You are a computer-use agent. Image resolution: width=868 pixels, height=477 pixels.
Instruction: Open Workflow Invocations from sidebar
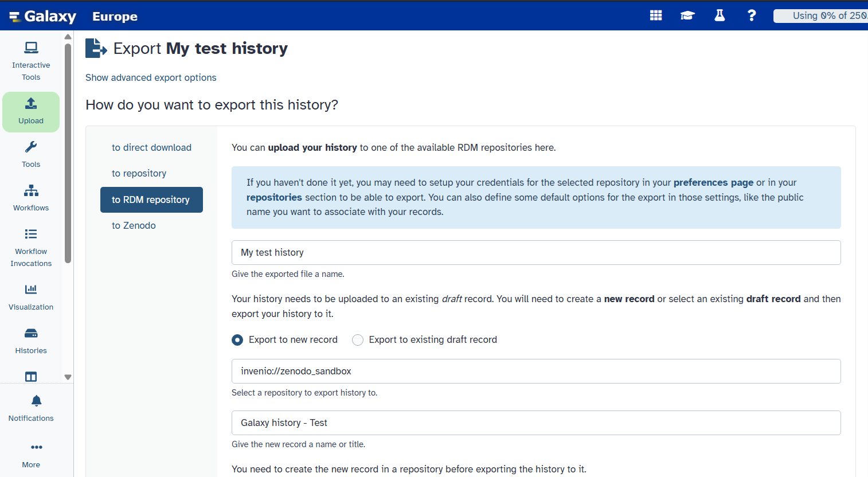(30, 245)
